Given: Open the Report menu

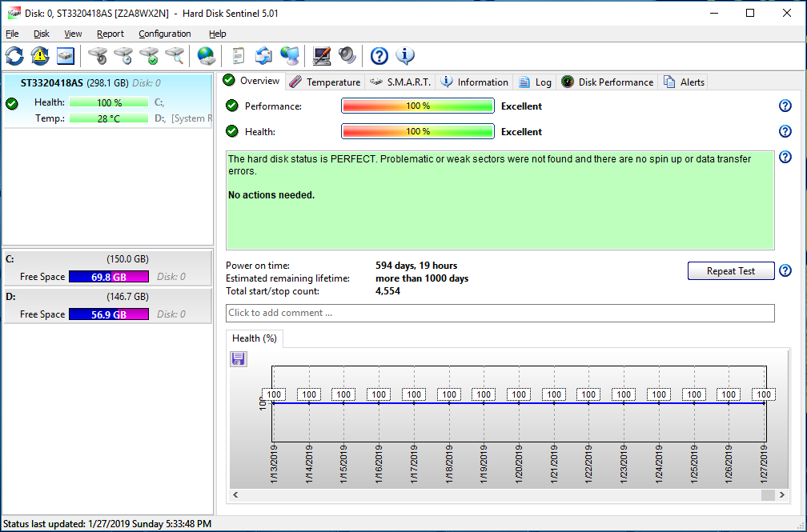Looking at the screenshot, I should point(110,34).
